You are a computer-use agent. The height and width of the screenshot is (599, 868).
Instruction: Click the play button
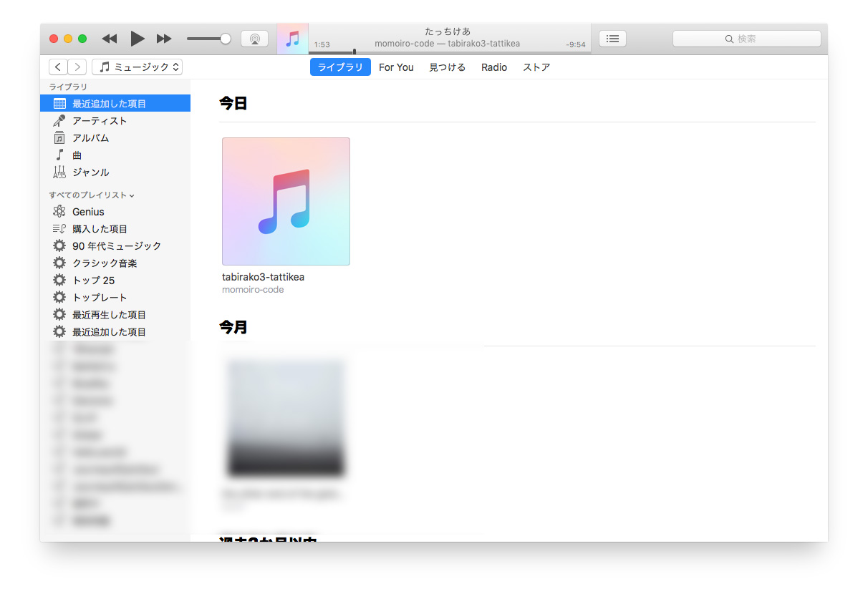click(138, 39)
